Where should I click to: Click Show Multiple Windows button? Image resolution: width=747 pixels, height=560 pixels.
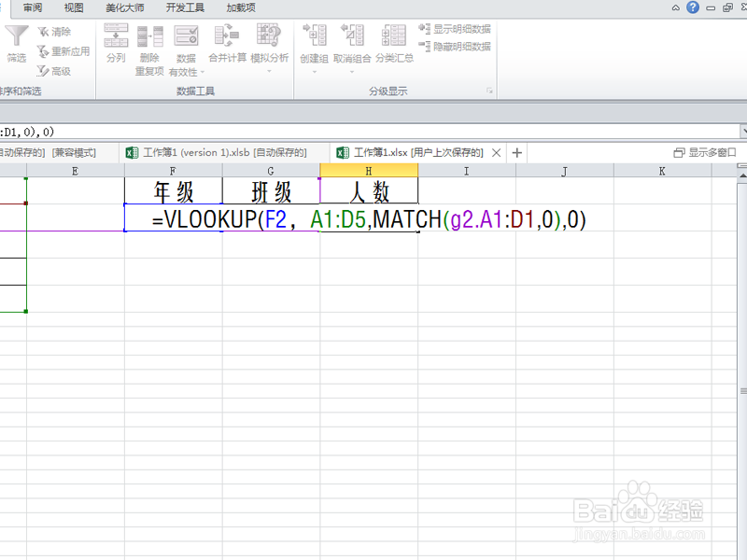(x=705, y=152)
